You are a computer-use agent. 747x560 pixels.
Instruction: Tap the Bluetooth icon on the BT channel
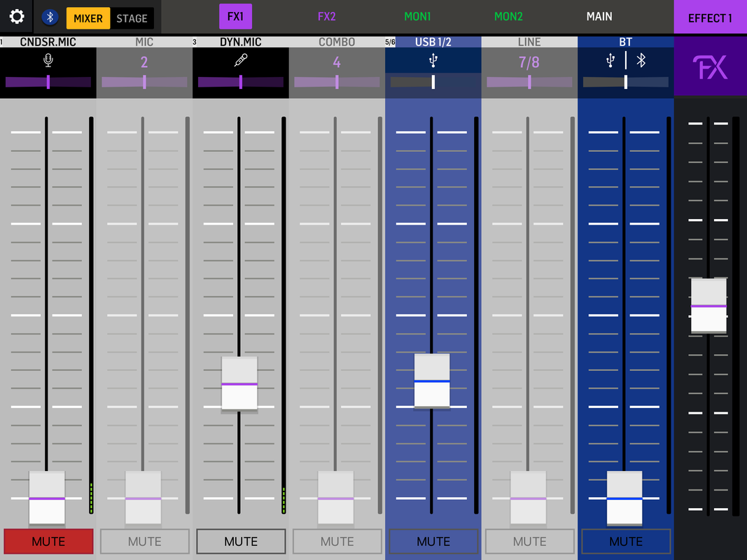641,60
